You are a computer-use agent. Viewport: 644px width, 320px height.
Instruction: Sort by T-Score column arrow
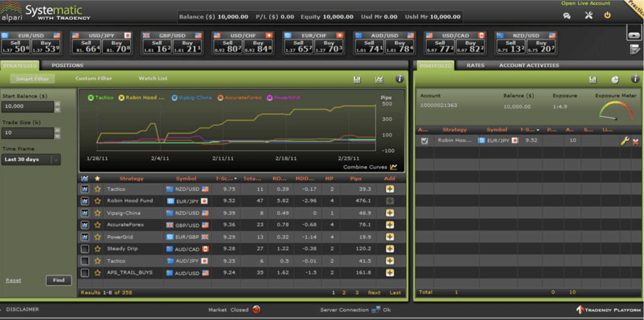236,178
